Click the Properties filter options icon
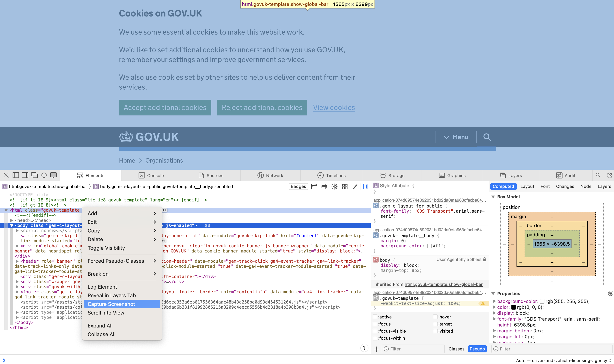 (x=610, y=293)
